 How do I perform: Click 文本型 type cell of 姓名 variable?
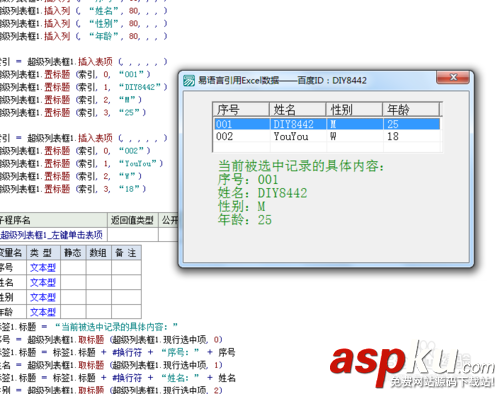[43, 283]
